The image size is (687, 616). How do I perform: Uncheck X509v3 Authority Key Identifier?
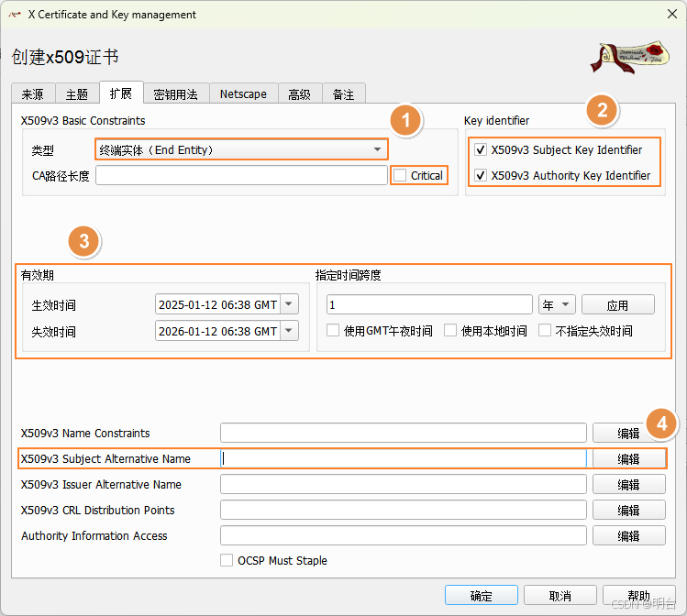pyautogui.click(x=481, y=176)
